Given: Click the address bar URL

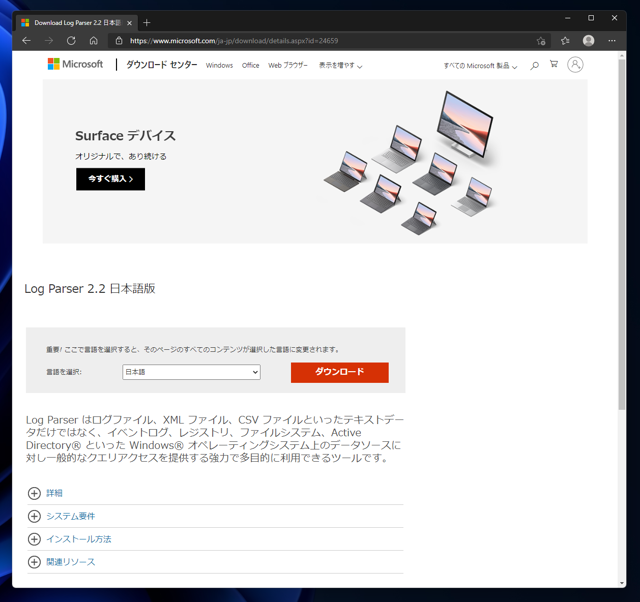Looking at the screenshot, I should 234,41.
